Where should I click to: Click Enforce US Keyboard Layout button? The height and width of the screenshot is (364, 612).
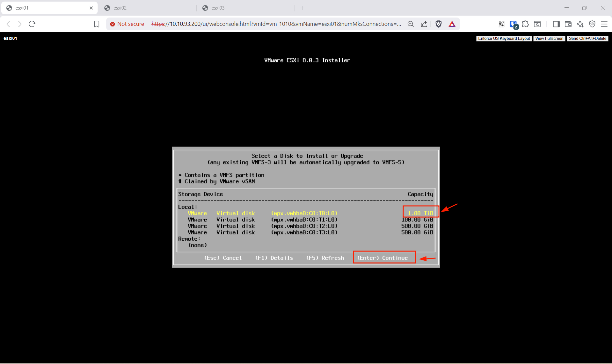tap(504, 38)
